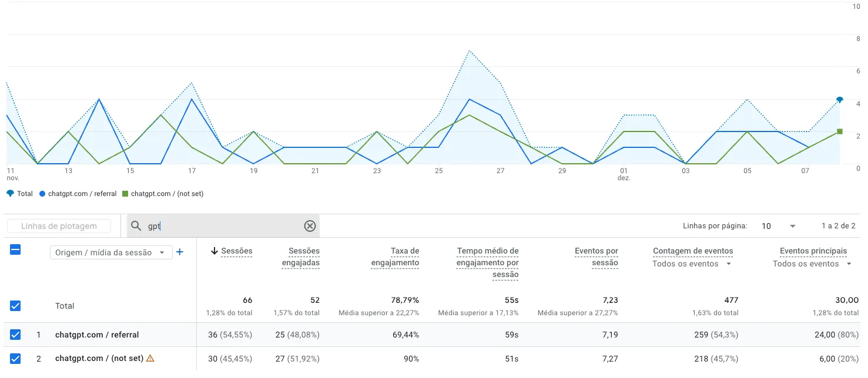The image size is (868, 378).
Task: Toggle the select-all checkbox in the table header
Action: point(16,249)
